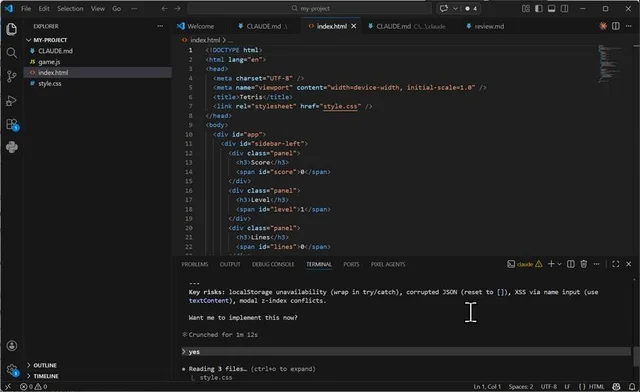
Task: Open the Run and Debug view
Action: click(x=11, y=100)
